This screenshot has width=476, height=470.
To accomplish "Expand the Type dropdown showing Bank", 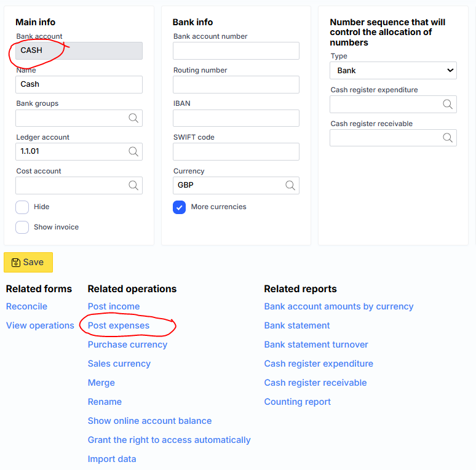I will (393, 71).
